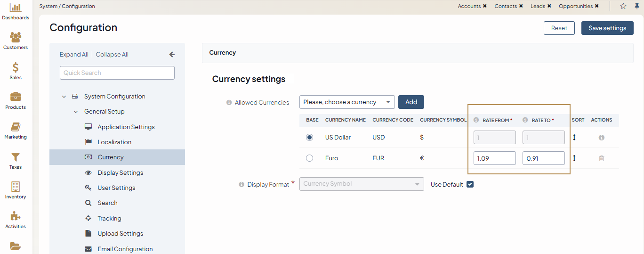The height and width of the screenshot is (254, 644).
Task: Open the 'choose a currency' dropdown
Action: pyautogui.click(x=347, y=102)
